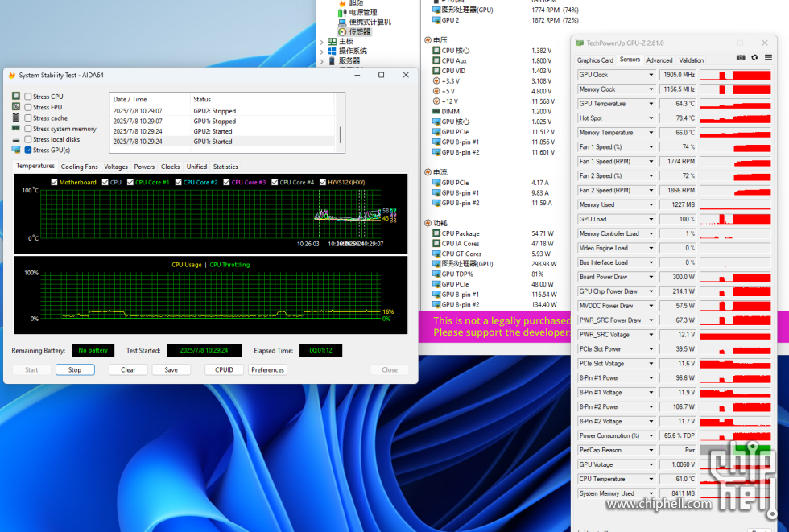Click the 电压 section icon in sensor list
This screenshot has width=789, height=532.
coord(428,40)
